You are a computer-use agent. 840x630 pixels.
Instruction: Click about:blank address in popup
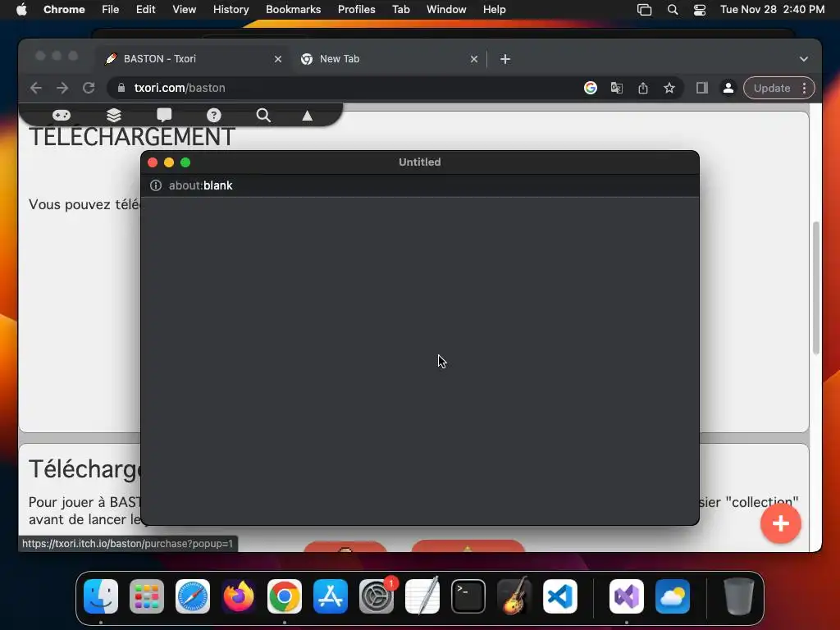(x=200, y=185)
